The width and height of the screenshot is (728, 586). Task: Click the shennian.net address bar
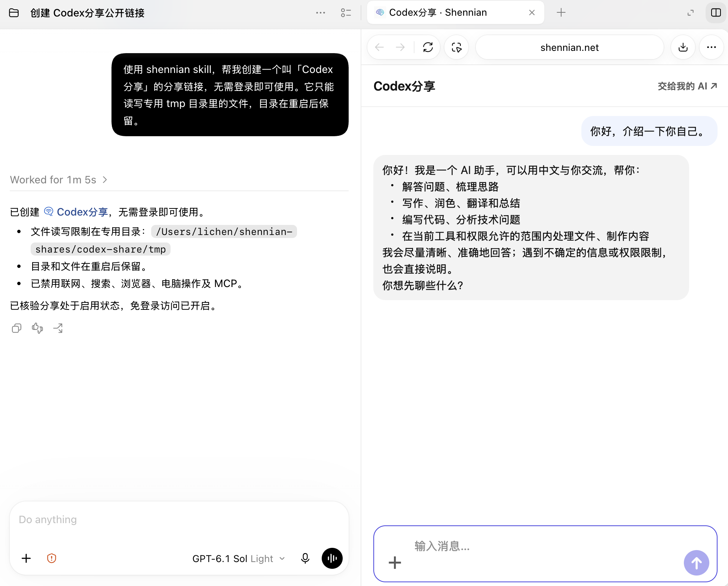point(569,47)
